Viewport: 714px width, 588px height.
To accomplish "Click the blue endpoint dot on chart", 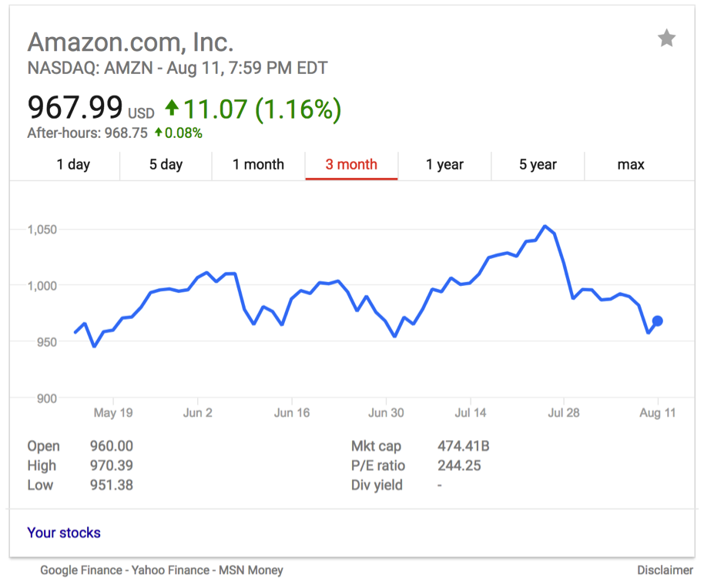I will coord(657,321).
